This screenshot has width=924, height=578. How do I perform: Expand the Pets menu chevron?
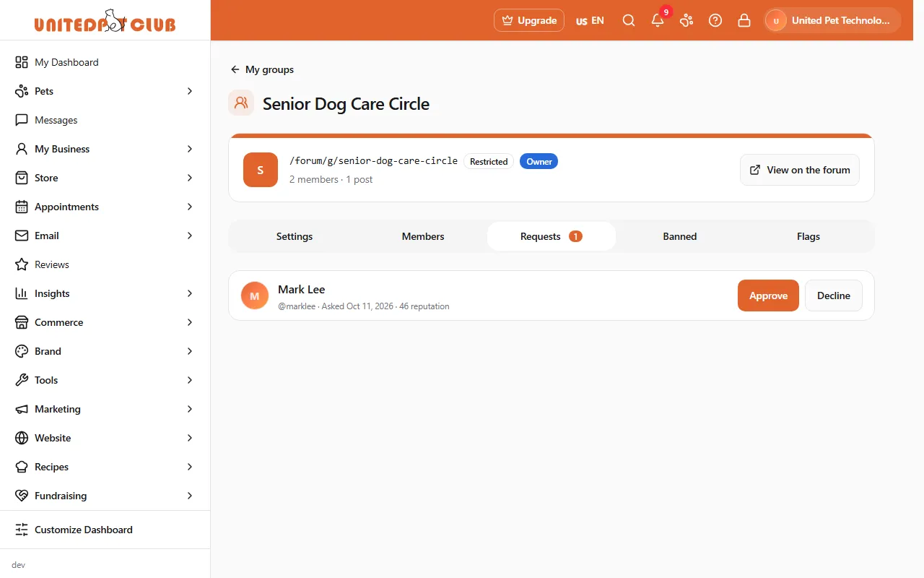pos(190,91)
